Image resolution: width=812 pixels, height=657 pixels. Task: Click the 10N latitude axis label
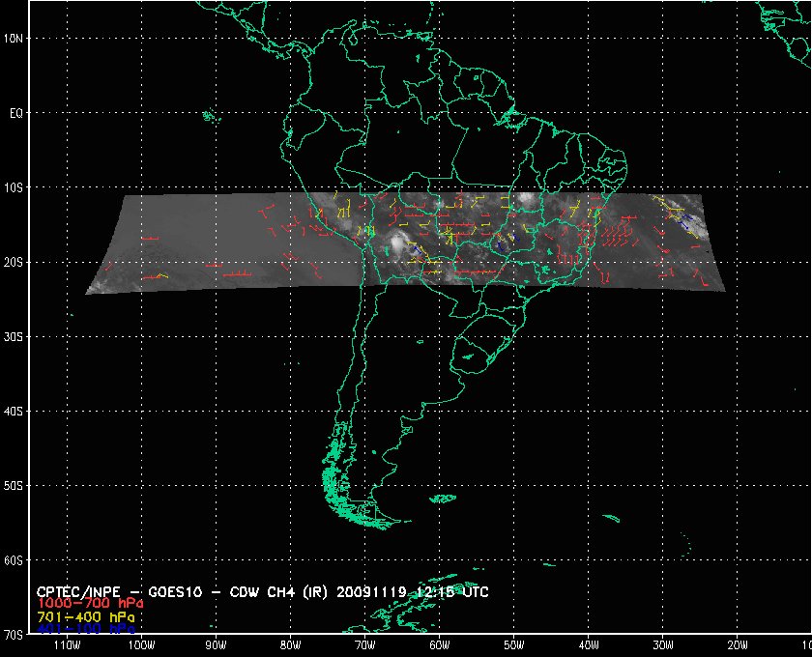click(x=15, y=39)
